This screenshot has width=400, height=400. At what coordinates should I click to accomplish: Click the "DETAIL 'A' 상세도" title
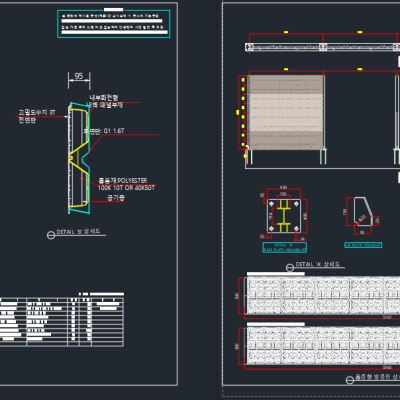(318, 264)
